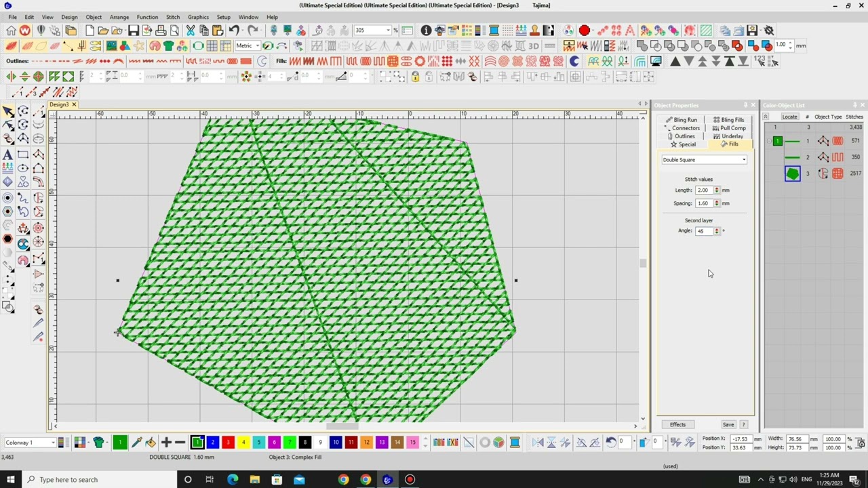The width and height of the screenshot is (868, 488).
Task: Click the monitor display icon in fills toolbar
Action: click(656, 61)
